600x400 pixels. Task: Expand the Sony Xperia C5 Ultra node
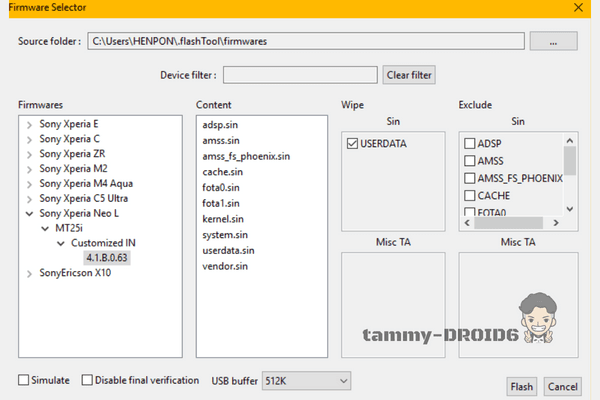29,199
